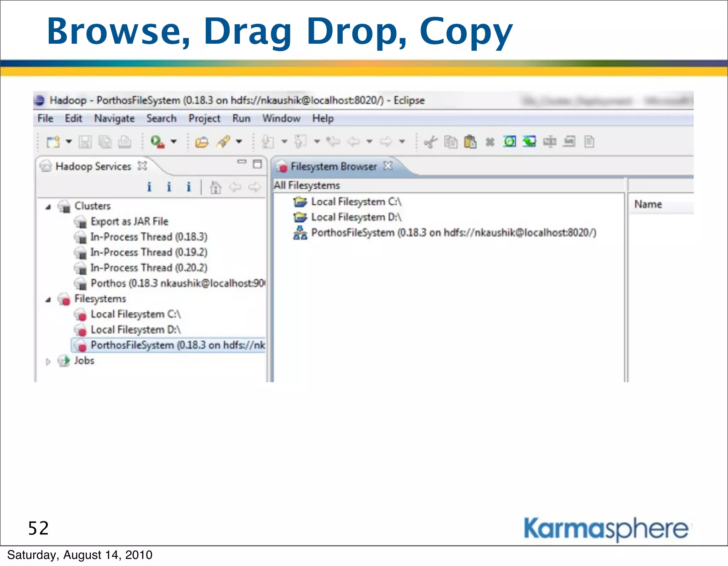The height and width of the screenshot is (566, 728).
Task: Click the icon to the right of Rename
Action: (569, 142)
